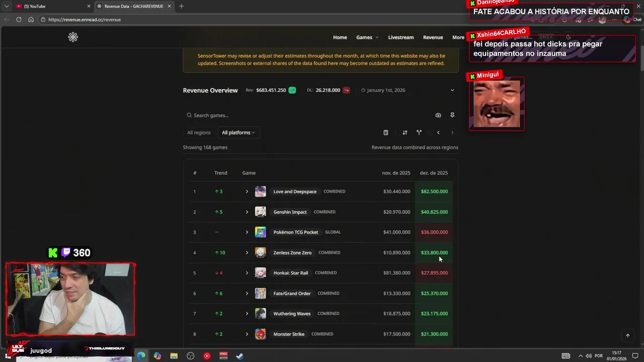
Task: Open File Explorer from the taskbar
Action: tap(174, 356)
